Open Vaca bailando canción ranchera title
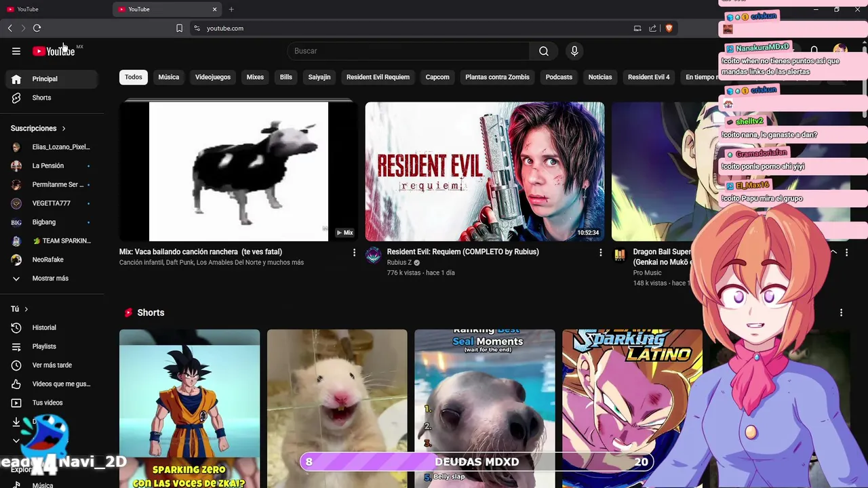 [x=201, y=251]
